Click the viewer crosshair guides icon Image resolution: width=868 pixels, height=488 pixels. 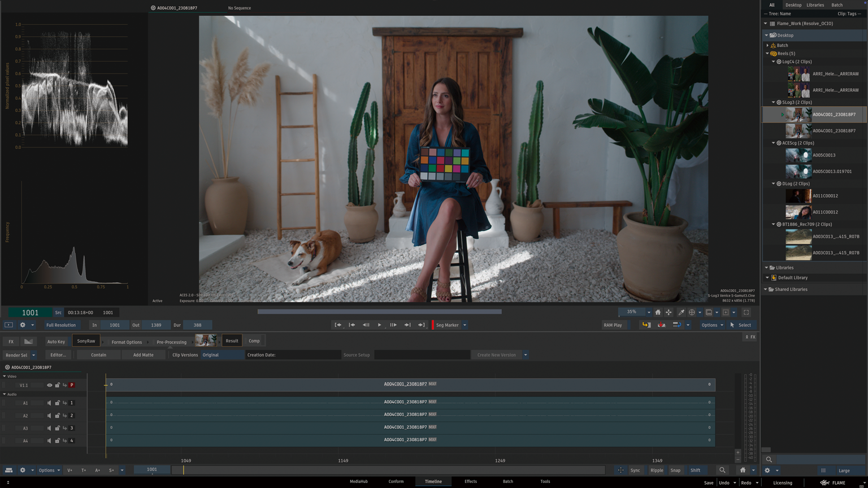coord(692,312)
